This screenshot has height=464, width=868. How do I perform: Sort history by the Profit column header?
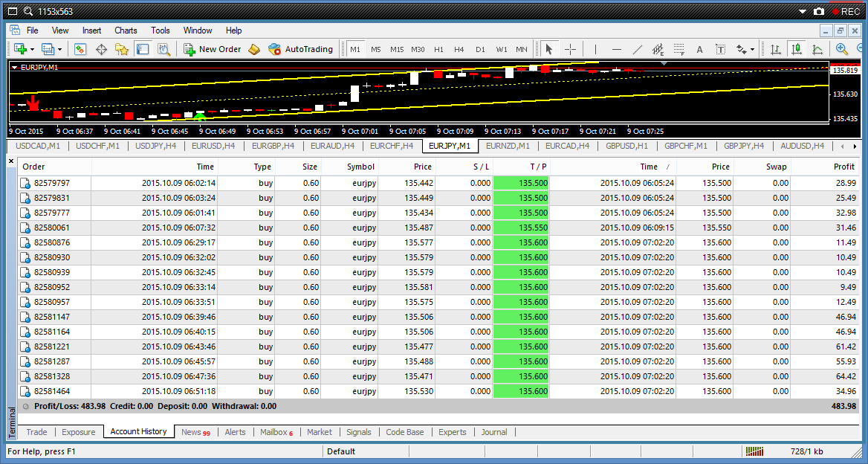pyautogui.click(x=824, y=166)
